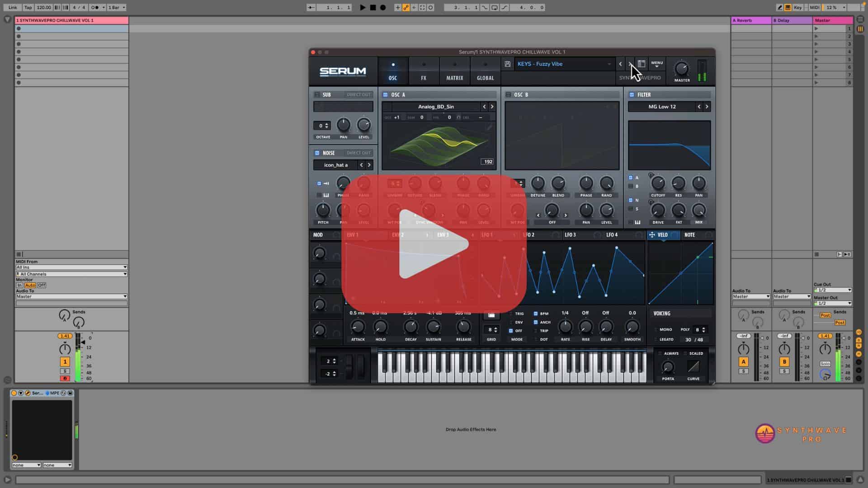Screen dimensions: 868x488
Task: Switch to the OSC tab
Action: pos(393,71)
